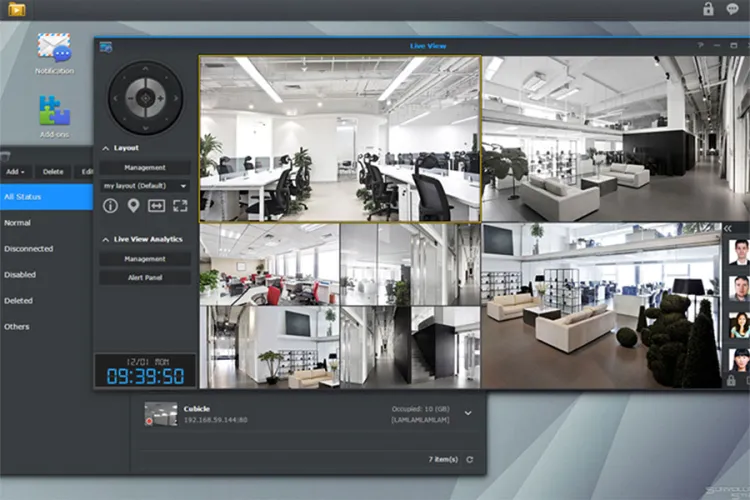750x500 pixels.
Task: Click the map location pin icon
Action: coord(133,206)
